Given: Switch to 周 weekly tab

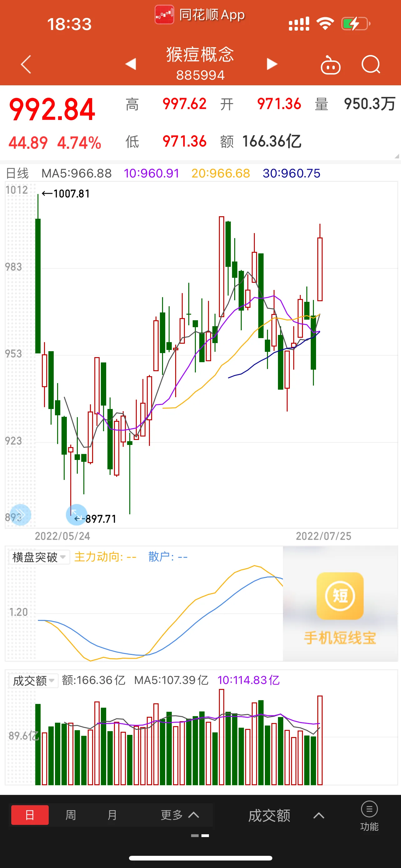Looking at the screenshot, I should point(71,815).
